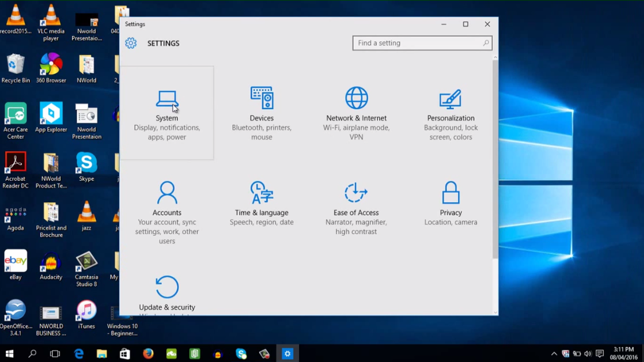Launch Skype from the taskbar

coord(241,353)
